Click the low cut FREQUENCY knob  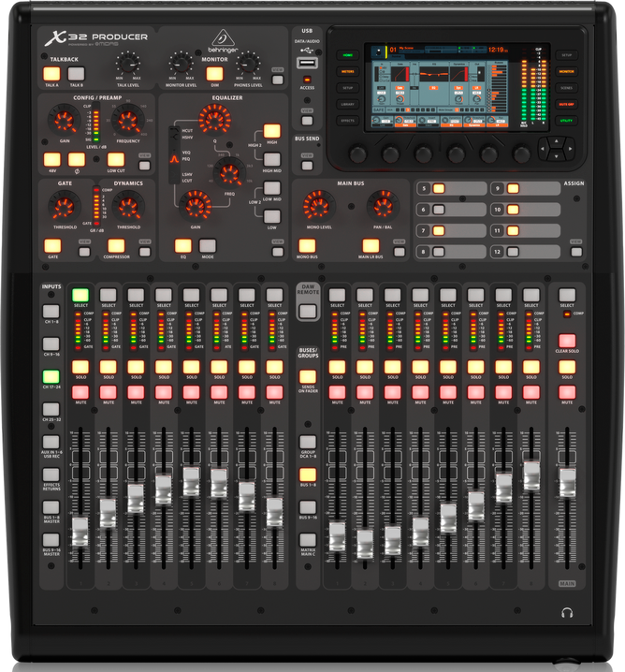click(x=127, y=121)
